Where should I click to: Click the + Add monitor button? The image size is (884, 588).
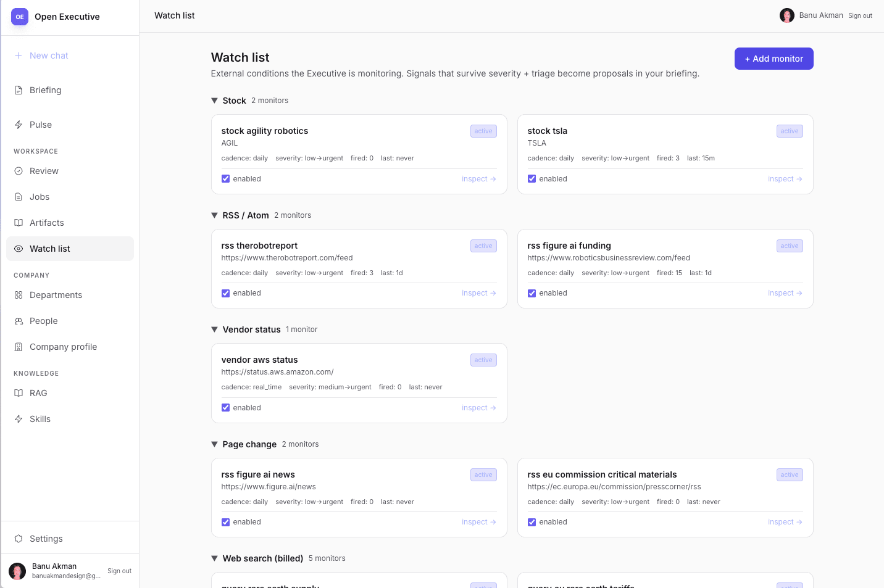click(773, 59)
